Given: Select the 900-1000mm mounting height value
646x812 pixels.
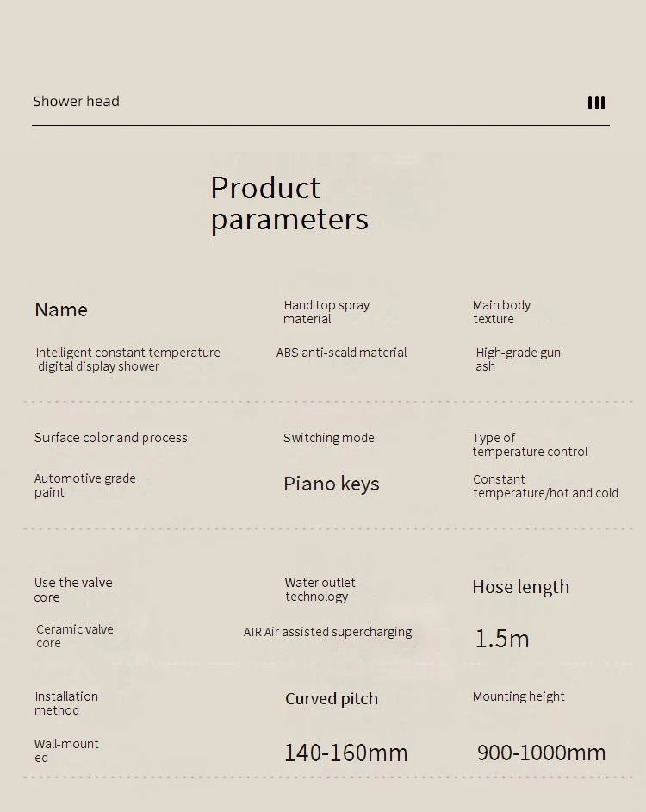Looking at the screenshot, I should (x=541, y=753).
